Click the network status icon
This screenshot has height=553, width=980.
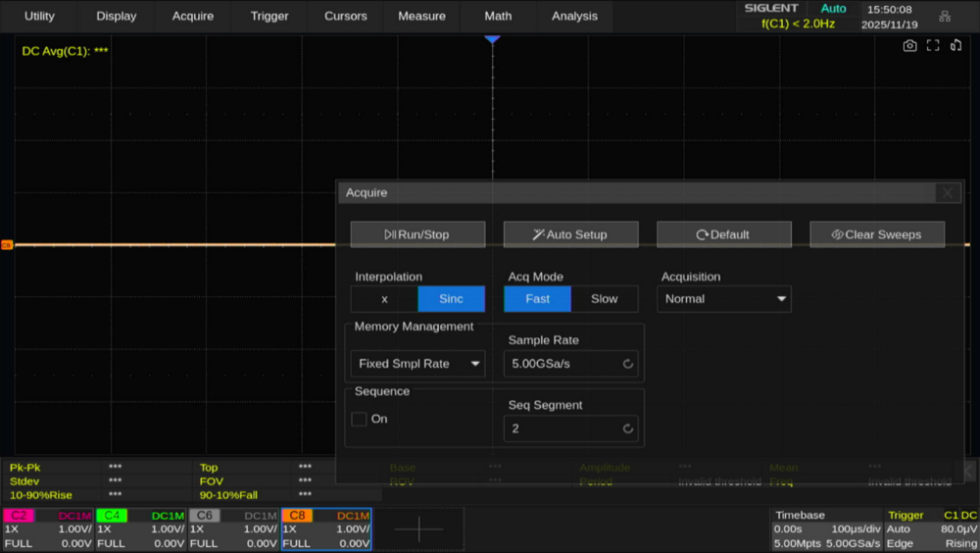[945, 16]
